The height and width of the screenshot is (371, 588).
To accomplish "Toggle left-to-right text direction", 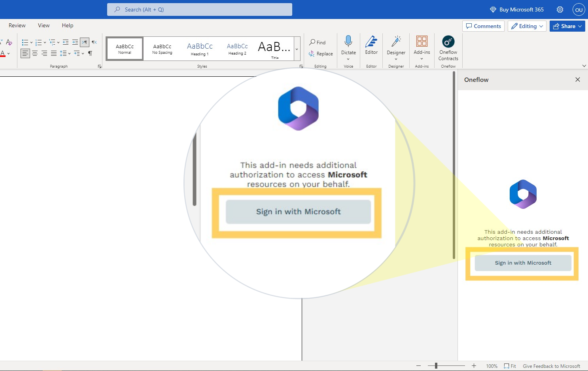I will (85, 42).
